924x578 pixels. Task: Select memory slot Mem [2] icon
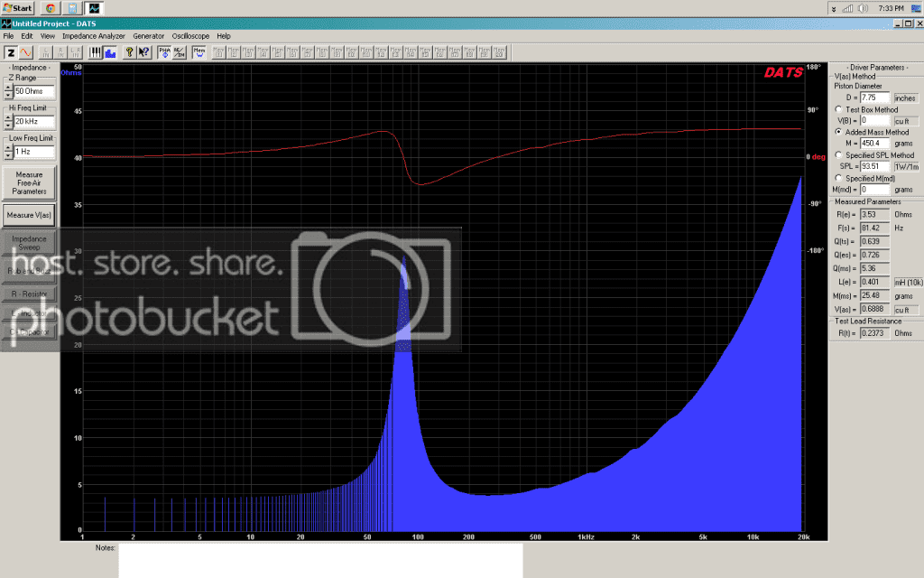(x=234, y=52)
